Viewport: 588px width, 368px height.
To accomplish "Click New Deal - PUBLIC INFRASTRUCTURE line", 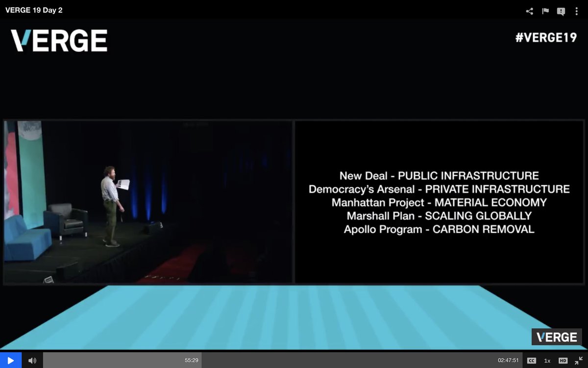I will 439,176.
